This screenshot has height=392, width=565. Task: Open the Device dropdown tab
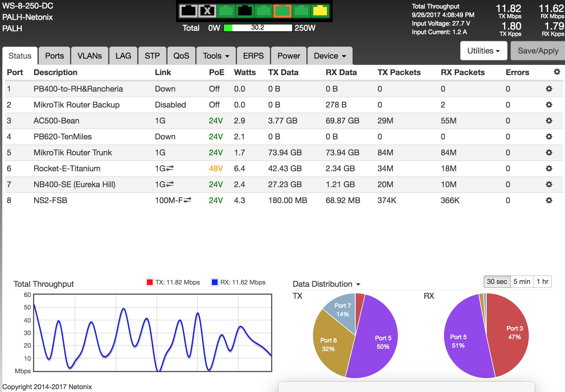pyautogui.click(x=330, y=56)
